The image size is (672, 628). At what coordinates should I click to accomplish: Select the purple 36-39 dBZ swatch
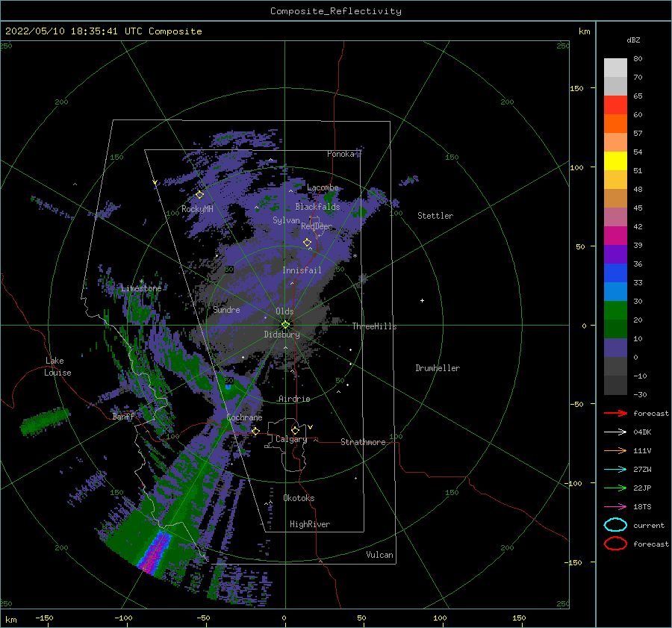pos(615,255)
